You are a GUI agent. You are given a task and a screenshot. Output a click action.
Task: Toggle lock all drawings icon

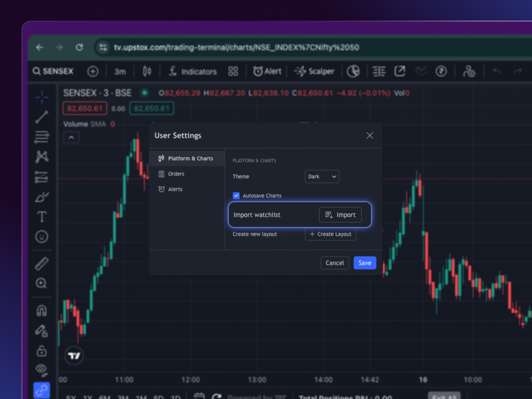(42, 350)
